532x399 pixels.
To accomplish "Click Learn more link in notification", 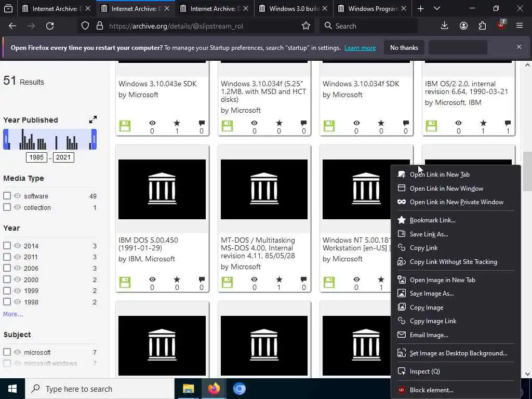I will (360, 48).
